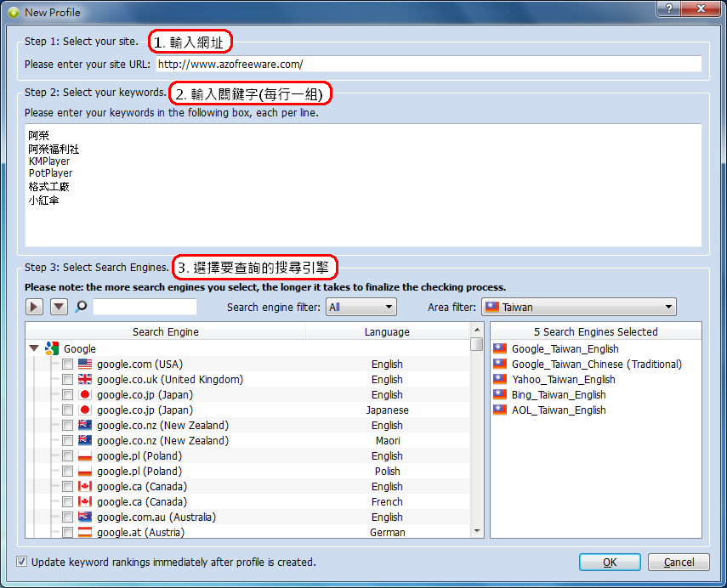Viewport: 727px width, 588px height.
Task: Select the google.ca (Canada) French row
Action: (x=248, y=501)
